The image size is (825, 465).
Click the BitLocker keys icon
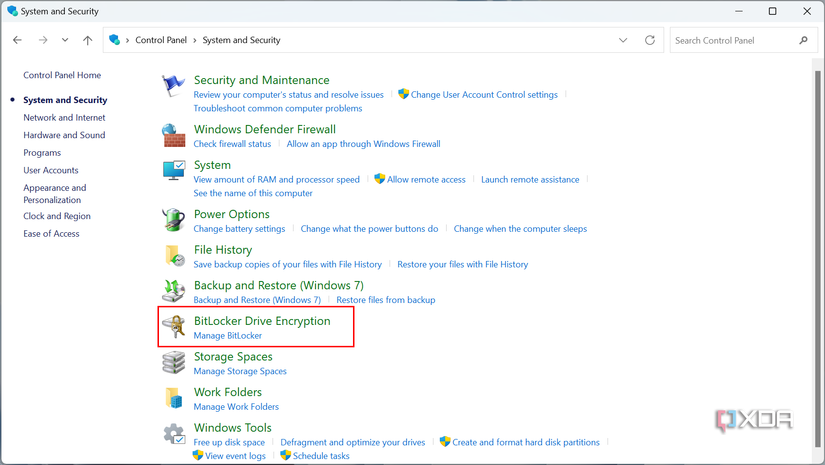[174, 327]
